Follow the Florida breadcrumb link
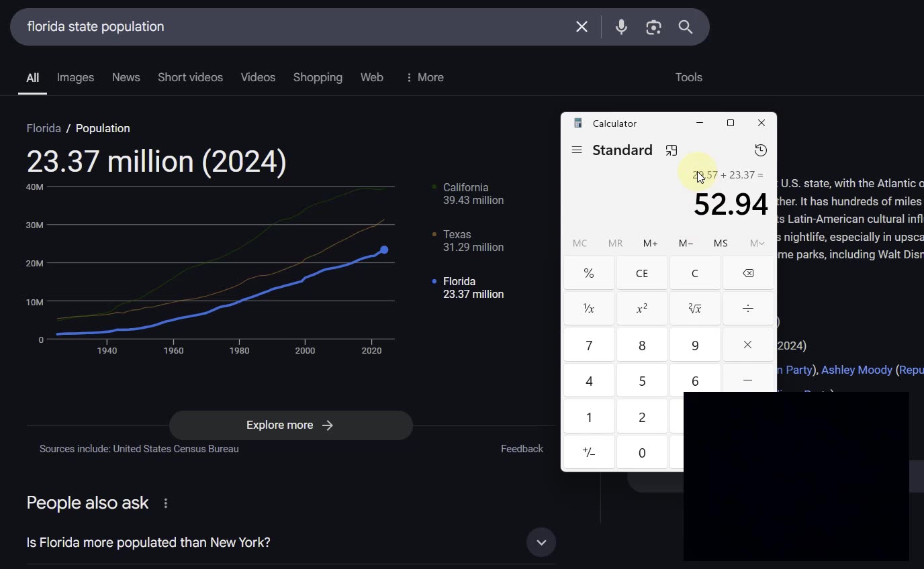This screenshot has width=924, height=569. pyautogui.click(x=44, y=128)
